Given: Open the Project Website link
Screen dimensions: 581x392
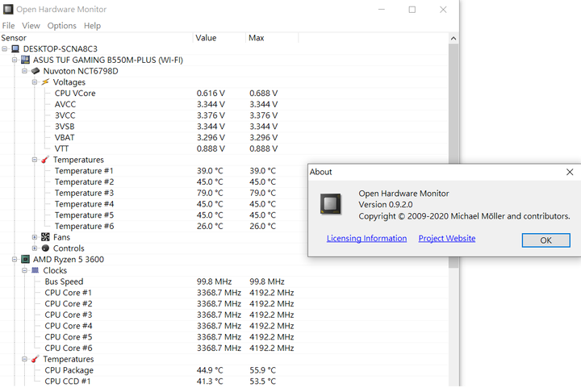Looking at the screenshot, I should point(447,238).
